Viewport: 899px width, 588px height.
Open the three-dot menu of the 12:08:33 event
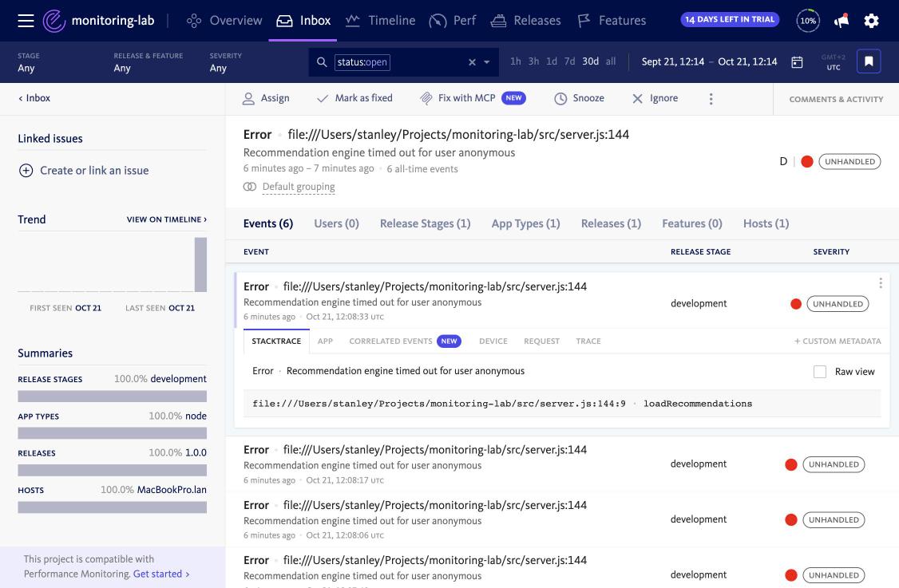(880, 283)
